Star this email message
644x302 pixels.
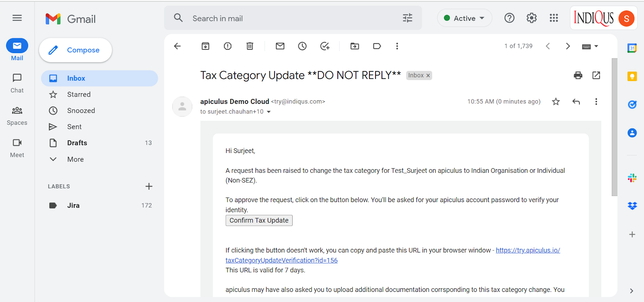click(x=556, y=101)
